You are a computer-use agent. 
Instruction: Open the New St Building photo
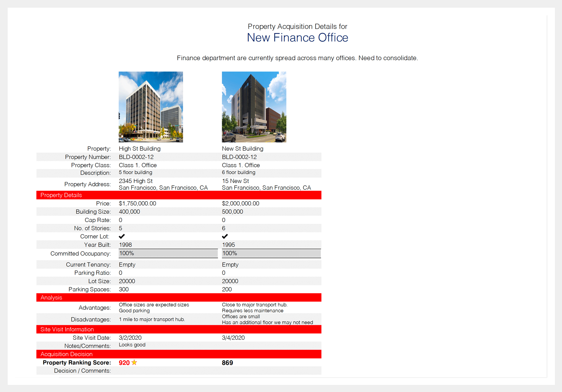(x=254, y=107)
